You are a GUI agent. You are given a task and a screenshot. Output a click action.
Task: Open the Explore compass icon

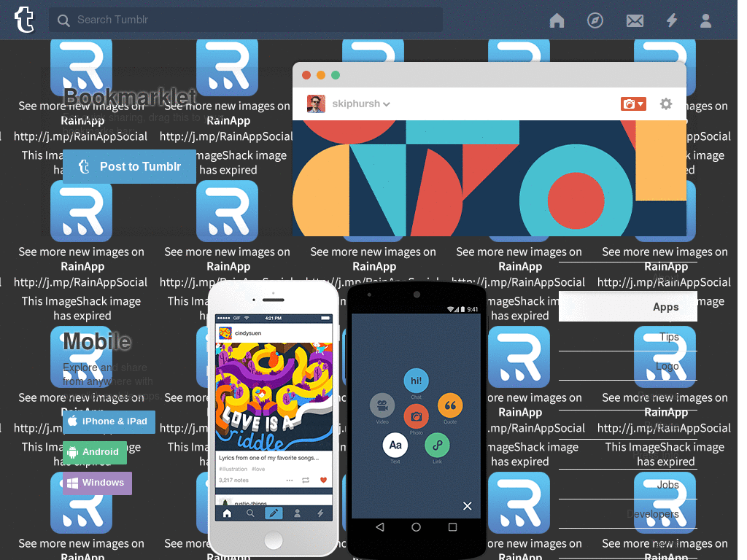[595, 20]
